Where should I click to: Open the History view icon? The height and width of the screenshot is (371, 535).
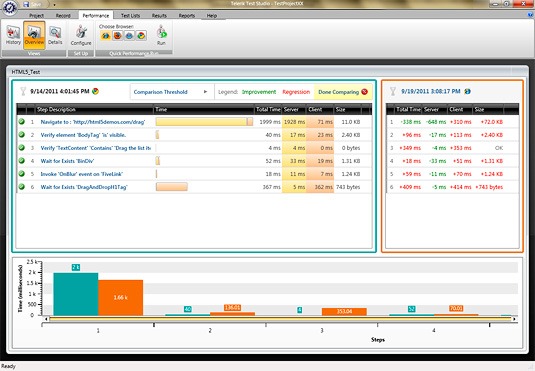(x=13, y=35)
